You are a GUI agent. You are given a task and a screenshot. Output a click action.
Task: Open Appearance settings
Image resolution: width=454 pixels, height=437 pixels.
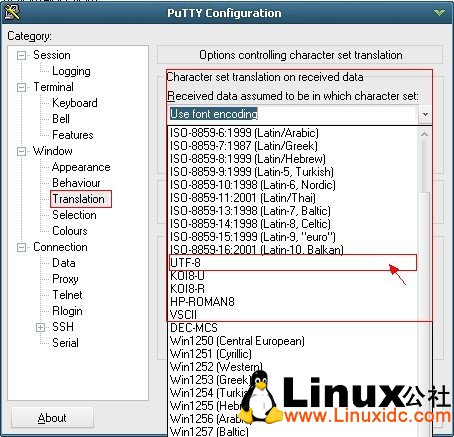pyautogui.click(x=81, y=167)
